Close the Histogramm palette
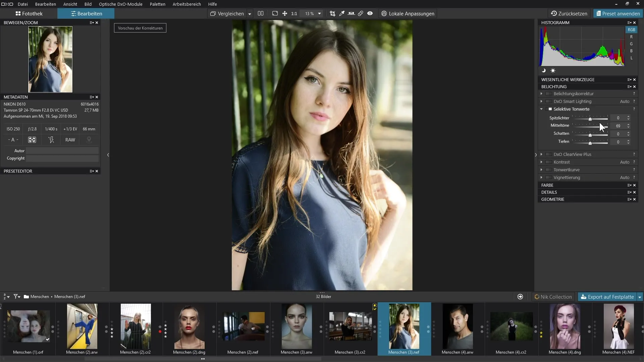The width and height of the screenshot is (644, 362). click(634, 23)
